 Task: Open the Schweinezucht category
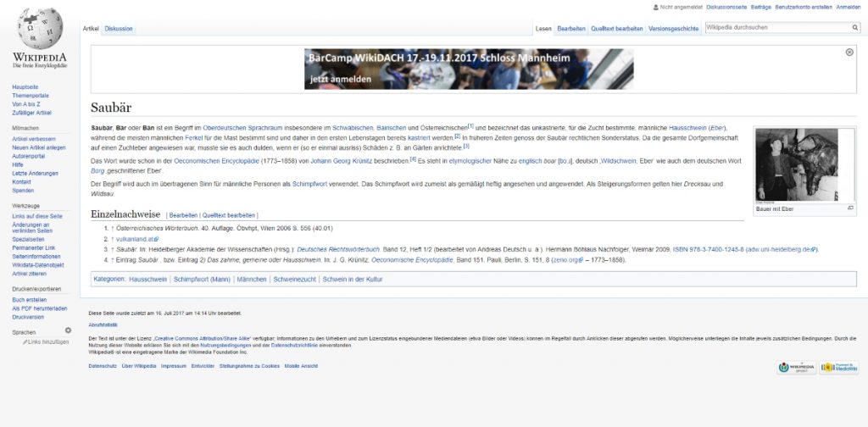click(x=294, y=280)
